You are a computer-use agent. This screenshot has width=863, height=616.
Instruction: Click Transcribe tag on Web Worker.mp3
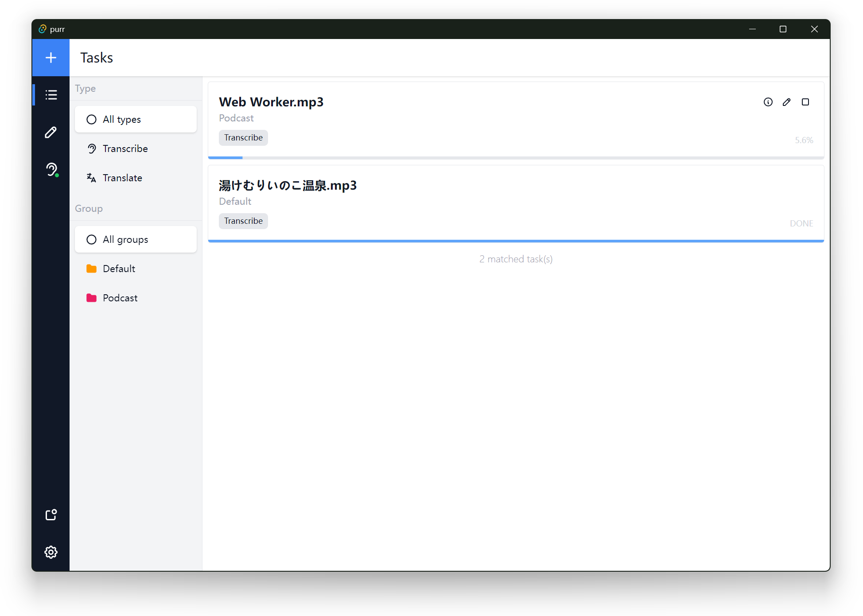click(x=243, y=137)
